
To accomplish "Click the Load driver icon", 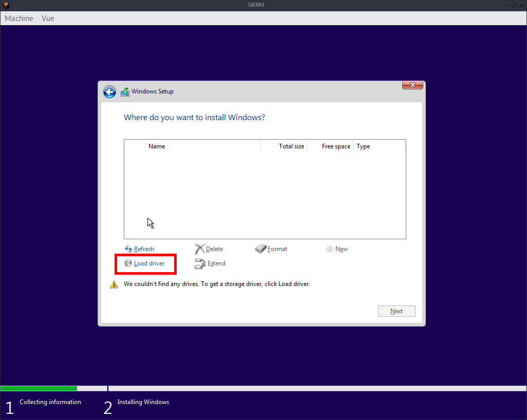I will point(127,263).
